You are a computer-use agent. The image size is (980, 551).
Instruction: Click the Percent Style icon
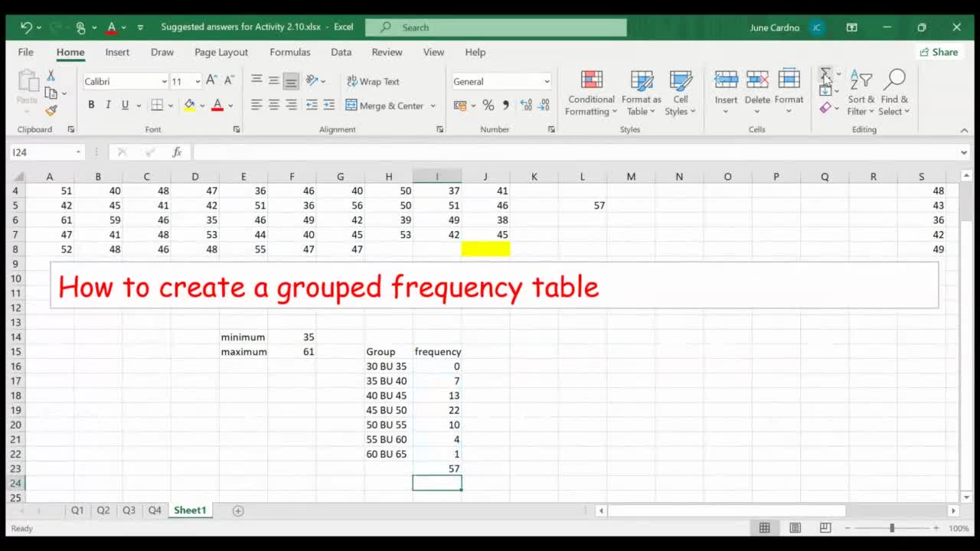pos(488,105)
